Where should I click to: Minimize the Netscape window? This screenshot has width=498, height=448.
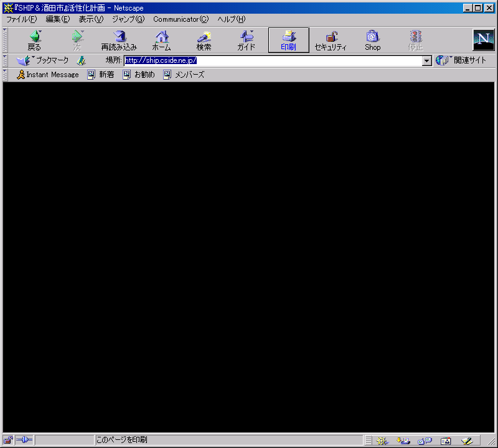(467, 8)
